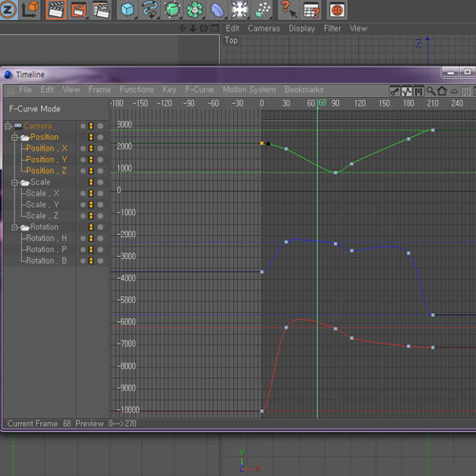Select the blue curve's final keyframe
Image resolution: width=476 pixels, height=476 pixels.
(x=433, y=315)
